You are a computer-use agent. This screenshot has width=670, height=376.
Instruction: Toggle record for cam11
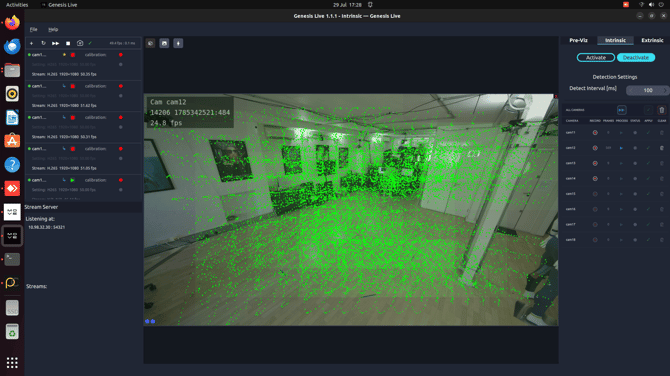coord(595,132)
